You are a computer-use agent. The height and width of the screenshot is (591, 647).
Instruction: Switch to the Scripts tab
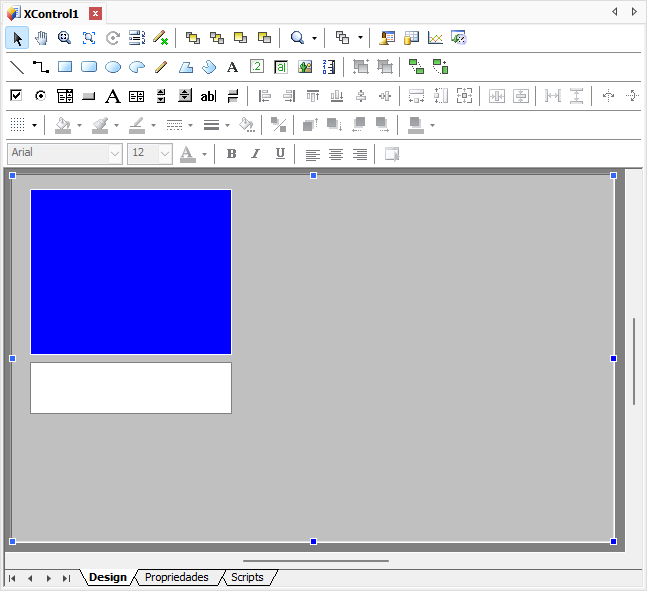click(x=247, y=578)
